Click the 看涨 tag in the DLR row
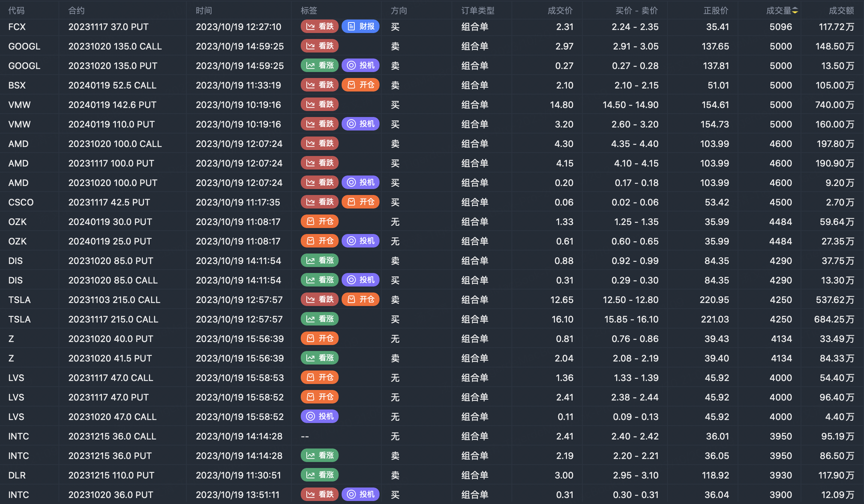The width and height of the screenshot is (864, 504). point(319,475)
